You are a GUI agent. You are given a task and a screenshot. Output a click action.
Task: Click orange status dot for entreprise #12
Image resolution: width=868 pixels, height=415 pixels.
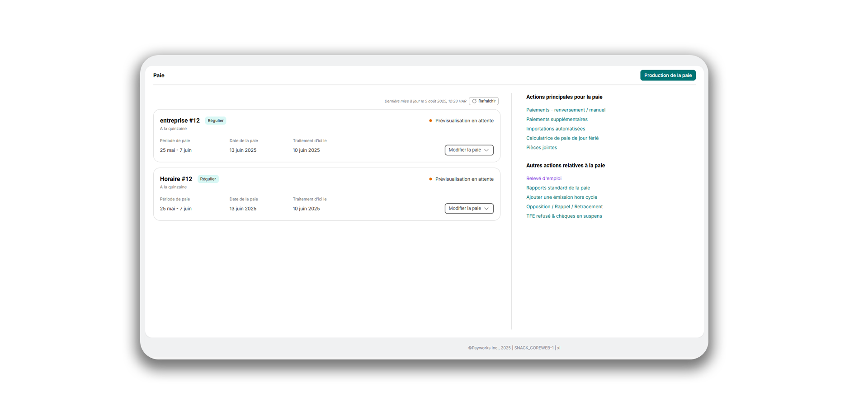[430, 121]
